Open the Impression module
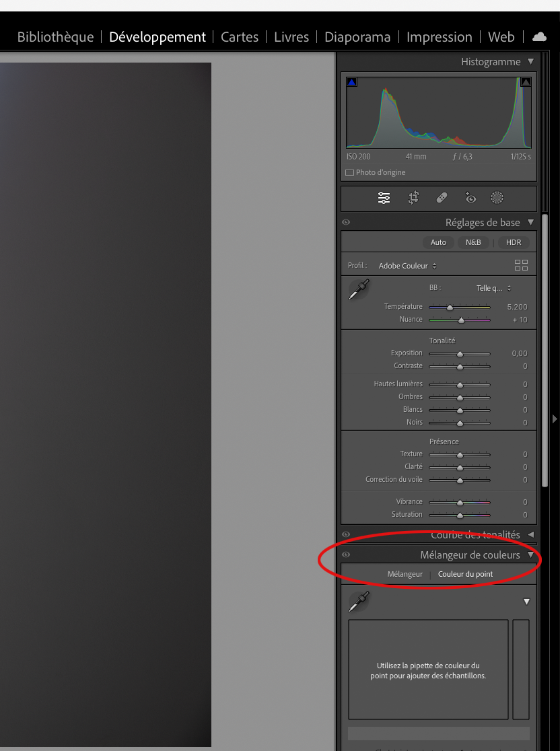Screen dimensions: 560x751 coord(440,37)
